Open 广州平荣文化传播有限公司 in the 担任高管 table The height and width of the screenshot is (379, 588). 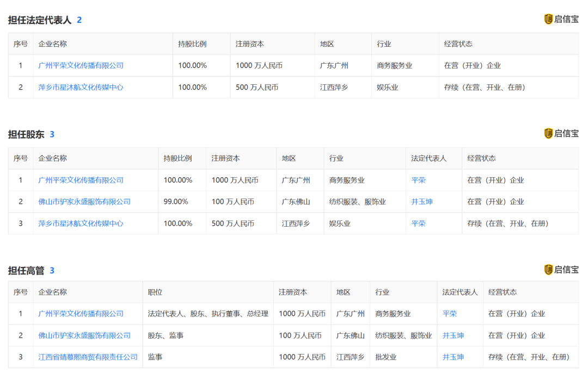81,314
